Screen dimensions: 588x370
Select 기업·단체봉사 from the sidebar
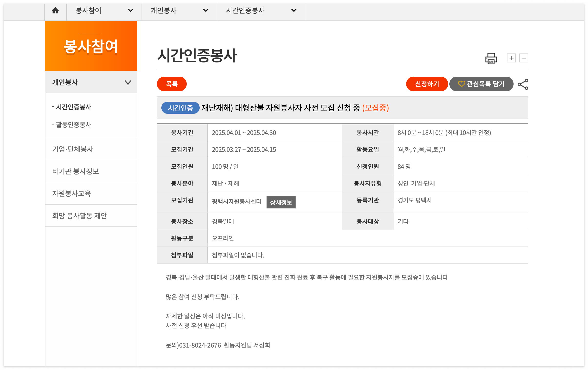tap(72, 149)
